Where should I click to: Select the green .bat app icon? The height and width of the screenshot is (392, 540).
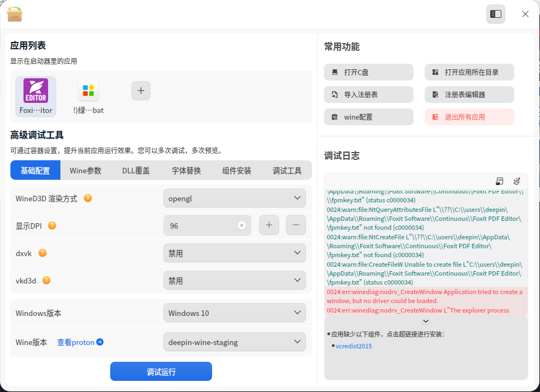[88, 96]
